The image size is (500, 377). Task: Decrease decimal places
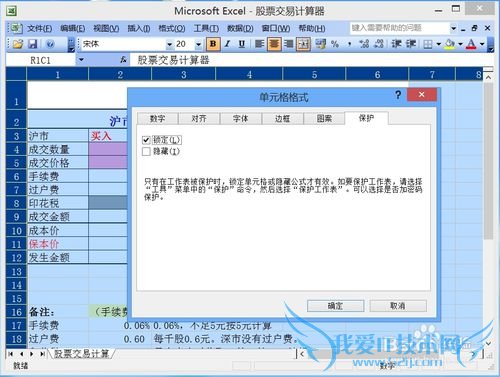click(x=379, y=44)
